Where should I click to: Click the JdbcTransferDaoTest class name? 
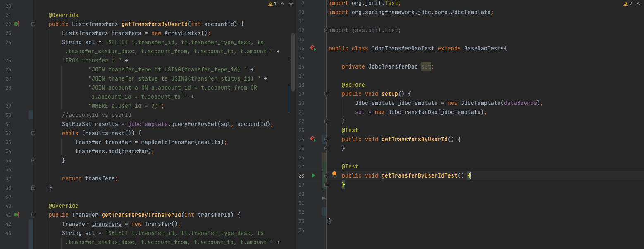pos(403,48)
